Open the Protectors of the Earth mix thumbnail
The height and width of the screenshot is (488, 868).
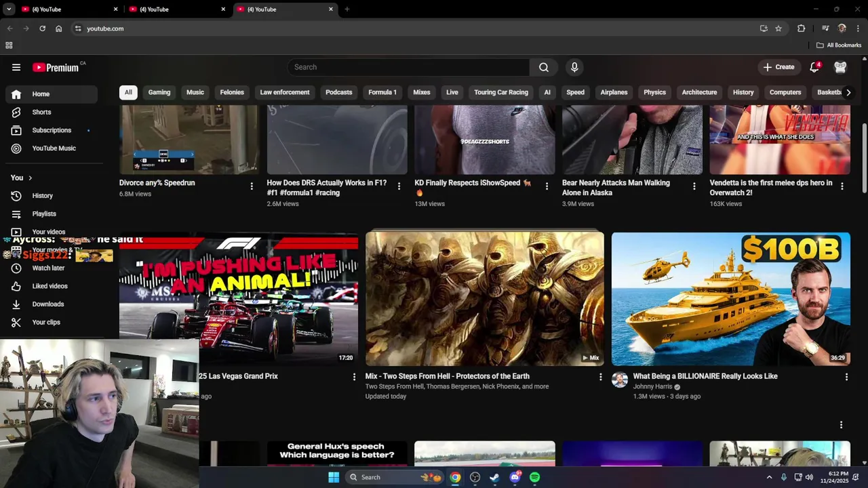click(x=484, y=299)
